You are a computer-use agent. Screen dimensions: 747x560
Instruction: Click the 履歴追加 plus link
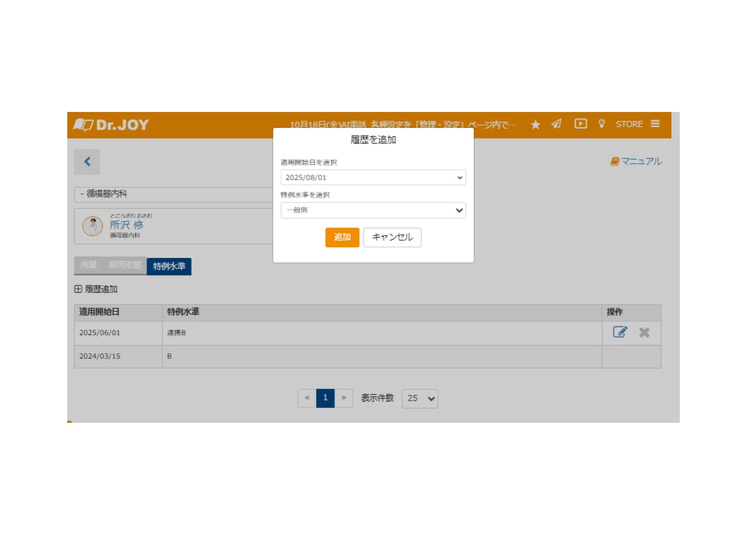click(96, 289)
